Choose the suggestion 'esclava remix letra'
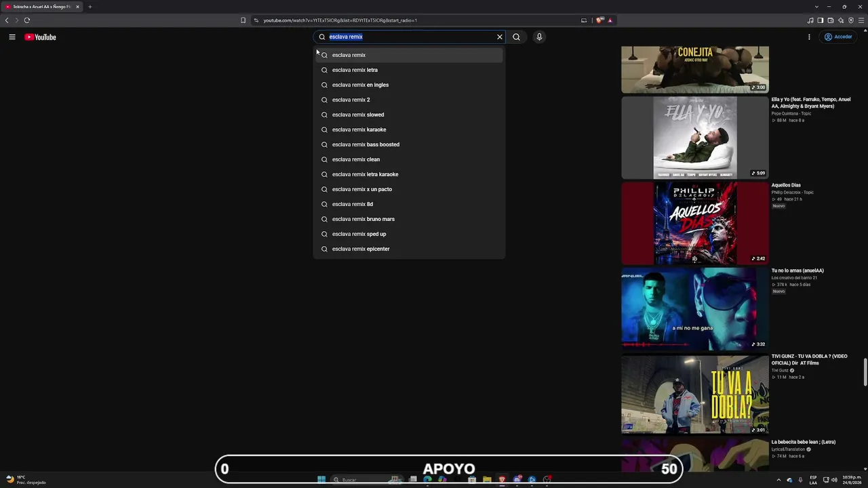 [x=409, y=70]
